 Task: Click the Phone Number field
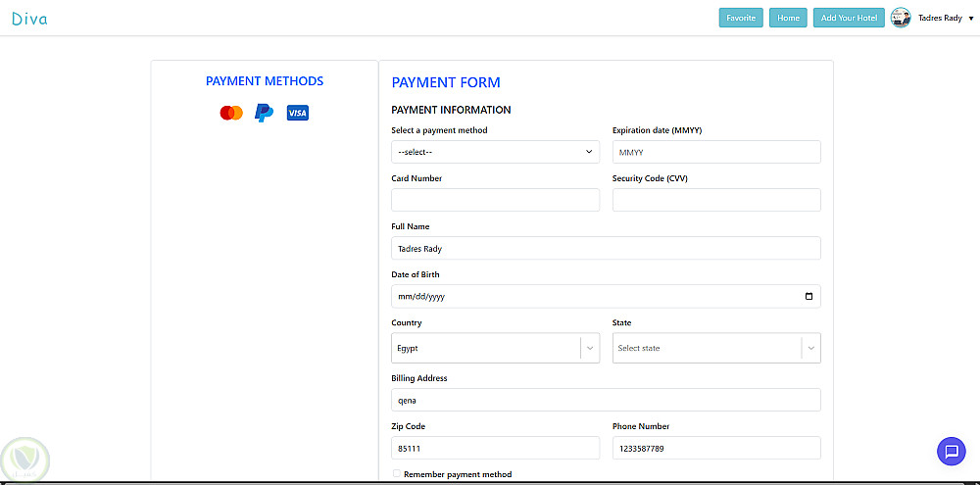716,448
